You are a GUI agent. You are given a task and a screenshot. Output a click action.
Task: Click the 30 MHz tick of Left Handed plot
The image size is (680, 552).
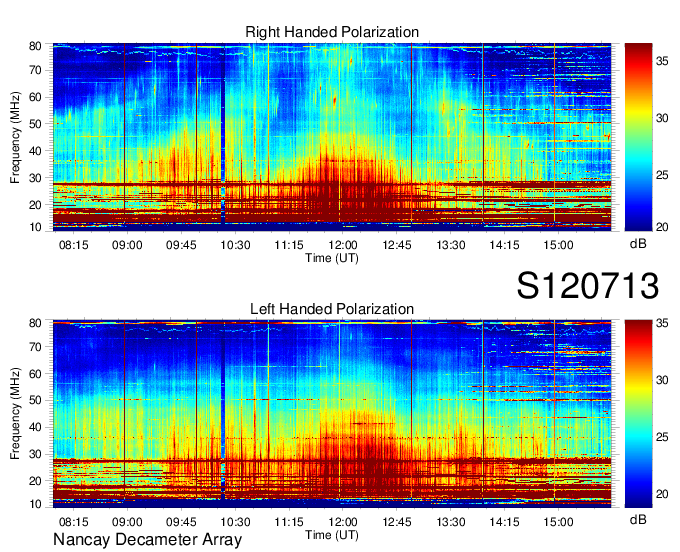pos(35,454)
